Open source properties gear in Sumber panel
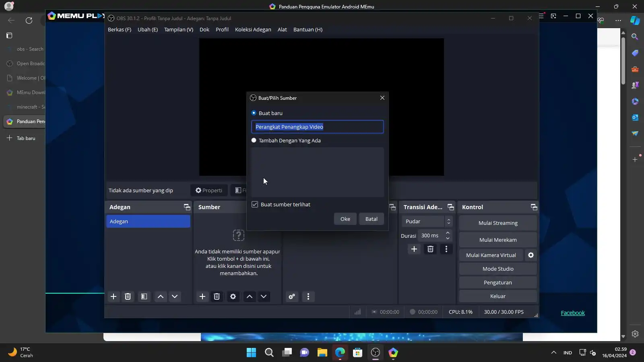 (x=233, y=296)
